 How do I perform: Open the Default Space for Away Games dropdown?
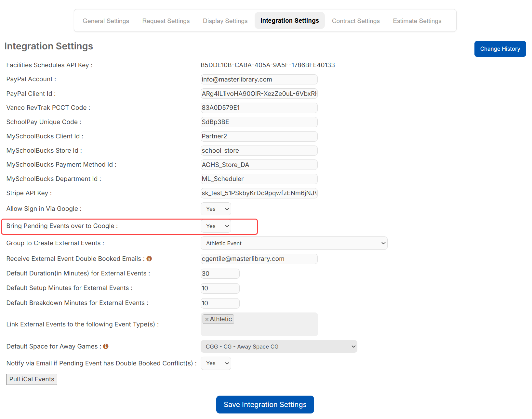click(x=278, y=346)
